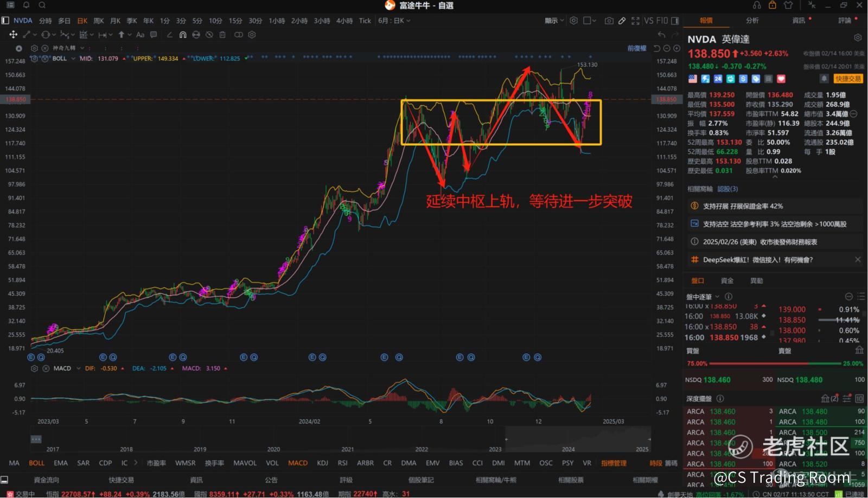The width and height of the screenshot is (868, 498).
Task: Enable the EMA indicator
Action: tap(61, 463)
